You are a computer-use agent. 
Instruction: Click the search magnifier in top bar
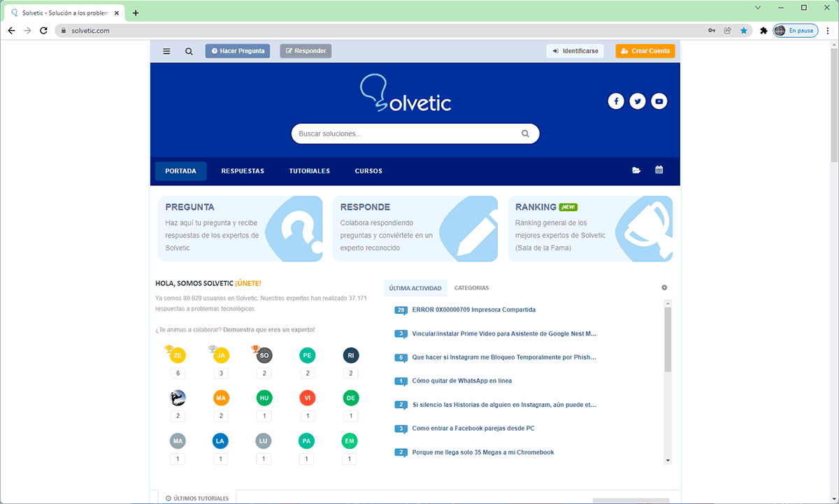(x=189, y=51)
